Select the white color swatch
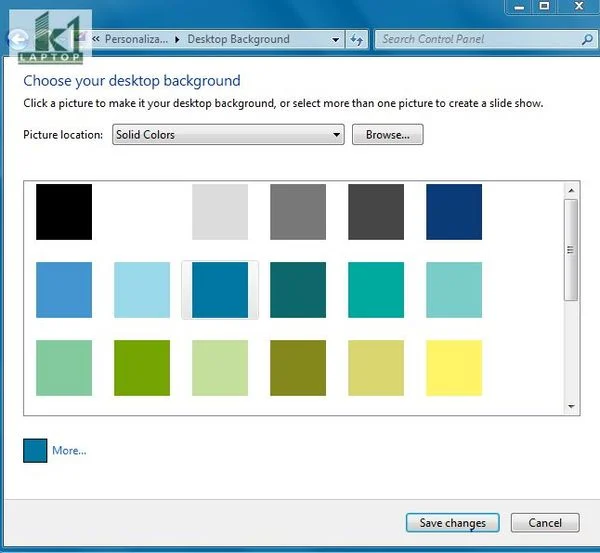The height and width of the screenshot is (553, 600). point(142,212)
